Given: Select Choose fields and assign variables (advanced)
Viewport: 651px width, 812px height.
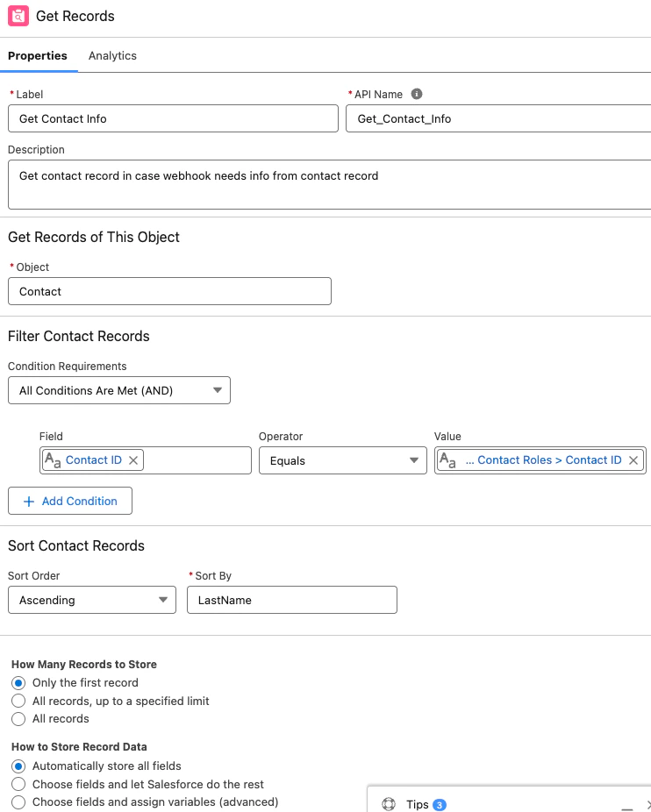Looking at the screenshot, I should coord(18,802).
